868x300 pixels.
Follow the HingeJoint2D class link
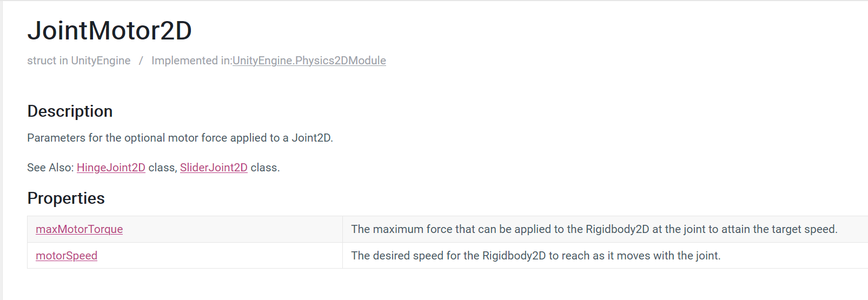click(111, 168)
